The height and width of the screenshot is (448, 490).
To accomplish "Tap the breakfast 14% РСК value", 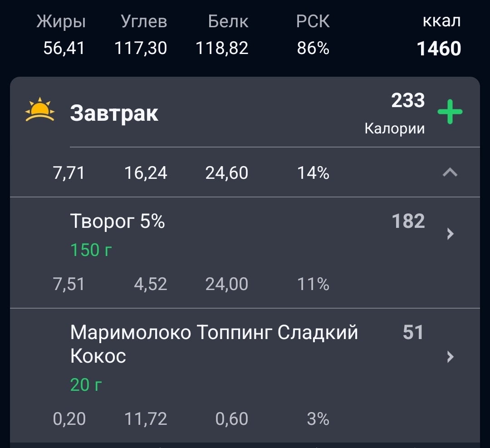I will coord(313,172).
